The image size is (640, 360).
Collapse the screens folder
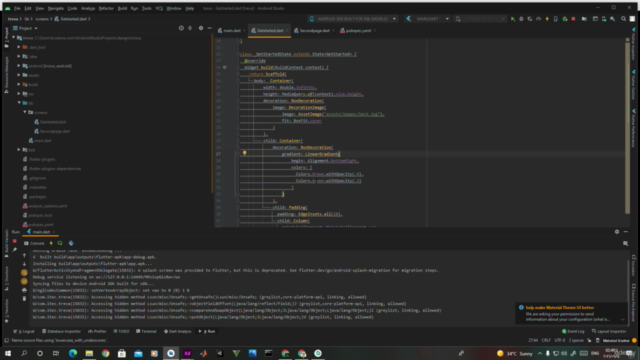click(x=24, y=112)
